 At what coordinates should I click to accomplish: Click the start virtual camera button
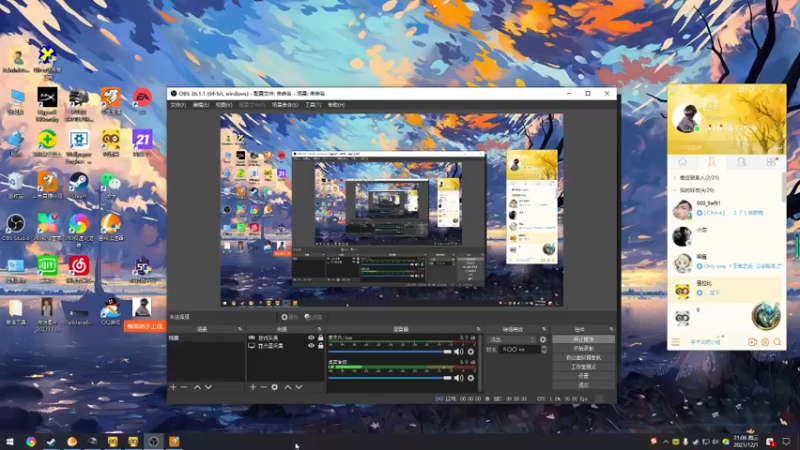coord(583,358)
